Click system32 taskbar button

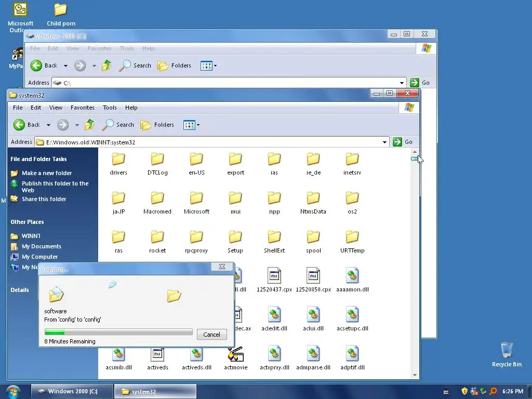pos(155,391)
